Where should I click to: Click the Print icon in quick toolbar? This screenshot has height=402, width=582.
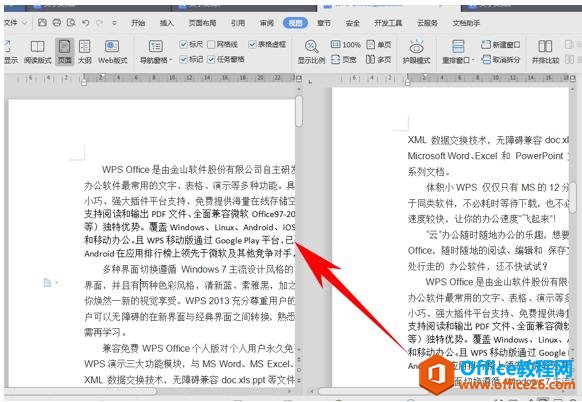point(56,23)
